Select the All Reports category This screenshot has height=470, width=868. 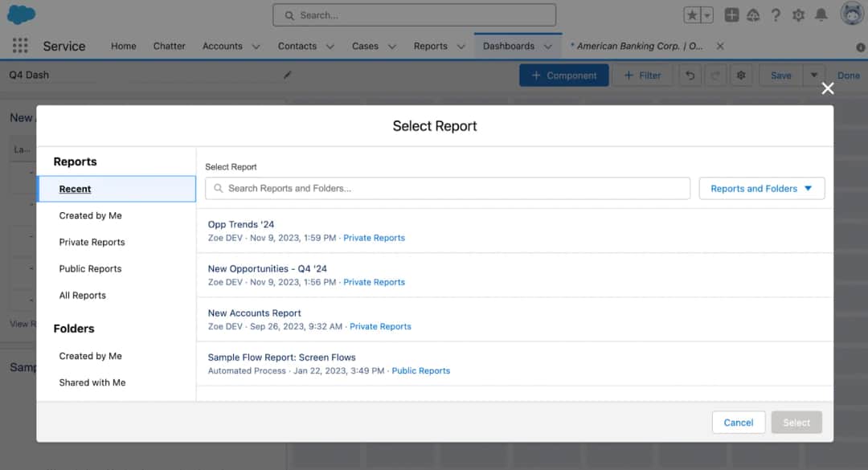click(x=117, y=295)
